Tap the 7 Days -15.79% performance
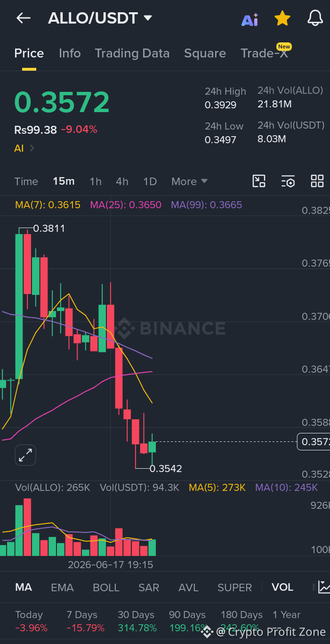This screenshot has height=644, width=330. pos(85,621)
